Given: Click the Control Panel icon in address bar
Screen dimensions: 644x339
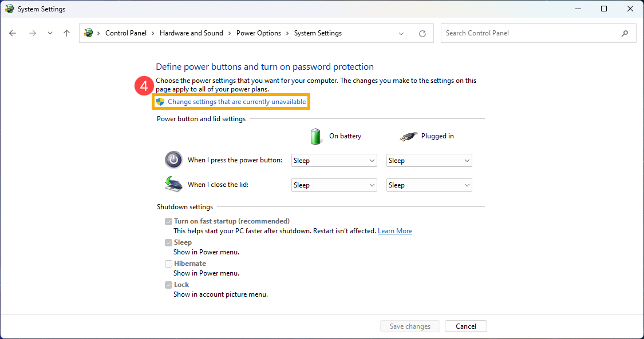Looking at the screenshot, I should click(x=88, y=33).
